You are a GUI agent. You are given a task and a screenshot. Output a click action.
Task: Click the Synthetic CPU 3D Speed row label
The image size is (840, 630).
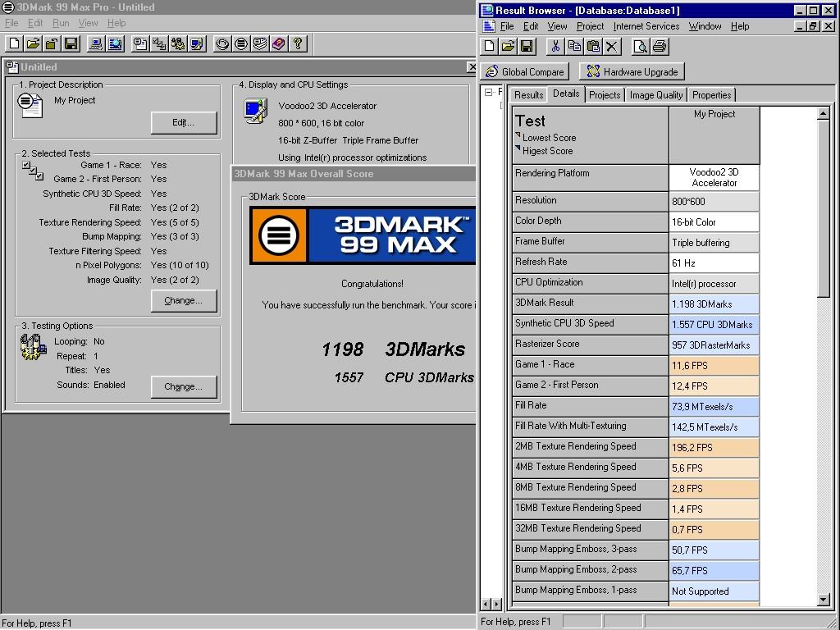591,323
